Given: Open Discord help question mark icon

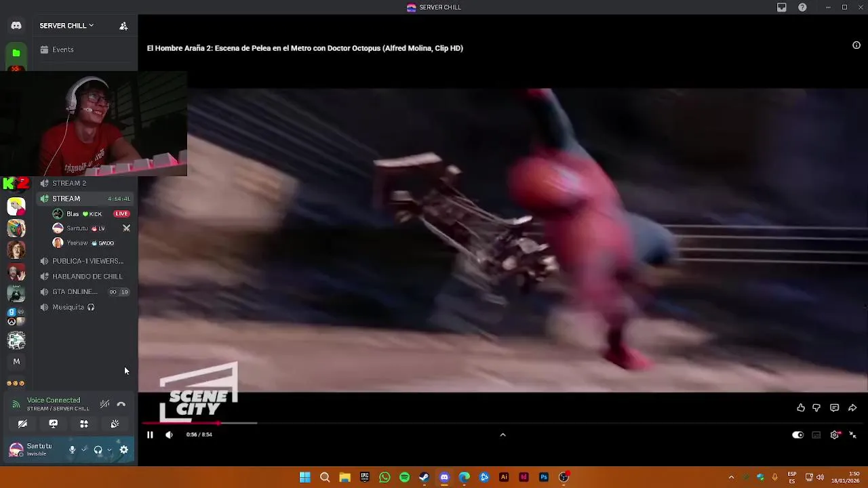Looking at the screenshot, I should click(802, 7).
